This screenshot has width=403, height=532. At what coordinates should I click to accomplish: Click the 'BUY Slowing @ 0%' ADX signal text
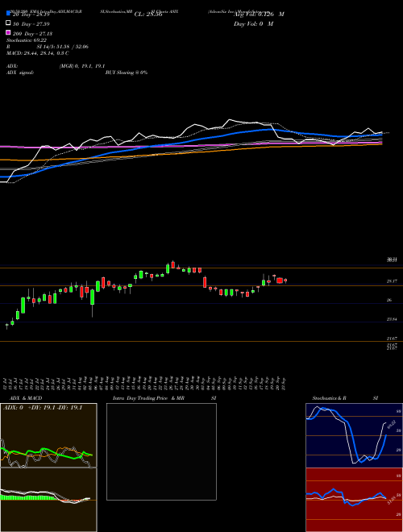(127, 73)
